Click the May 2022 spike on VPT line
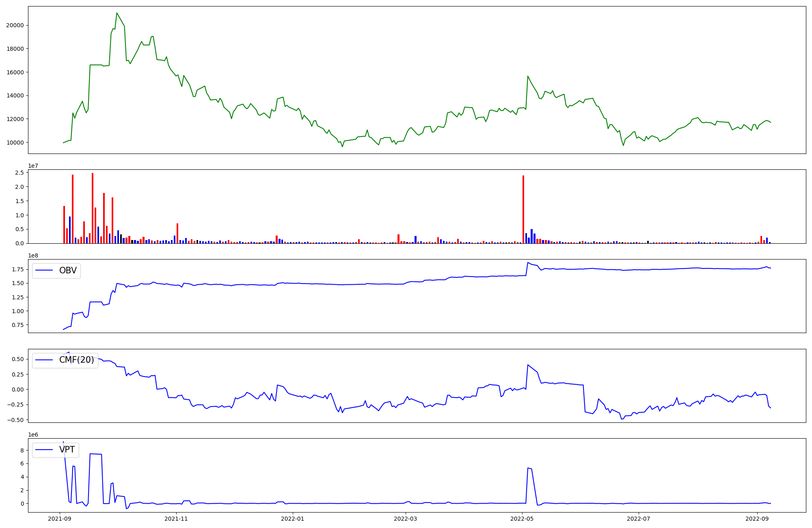The width and height of the screenshot is (812, 528). 529,468
